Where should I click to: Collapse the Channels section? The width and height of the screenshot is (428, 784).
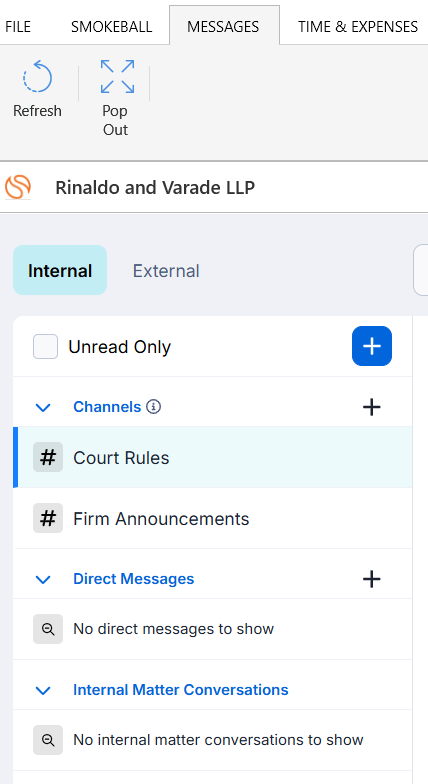tap(44, 408)
